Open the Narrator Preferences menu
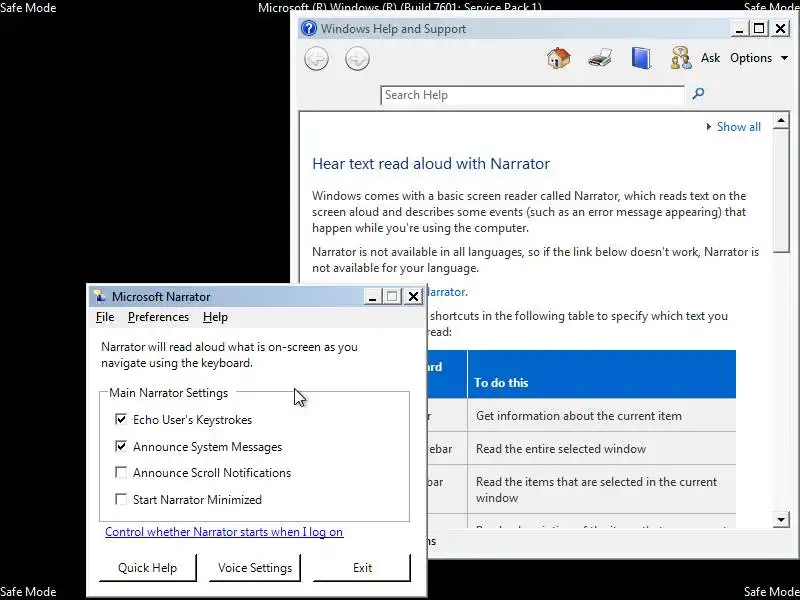 (158, 317)
